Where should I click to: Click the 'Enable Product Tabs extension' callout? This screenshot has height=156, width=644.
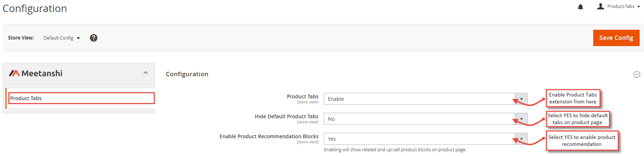[573, 98]
